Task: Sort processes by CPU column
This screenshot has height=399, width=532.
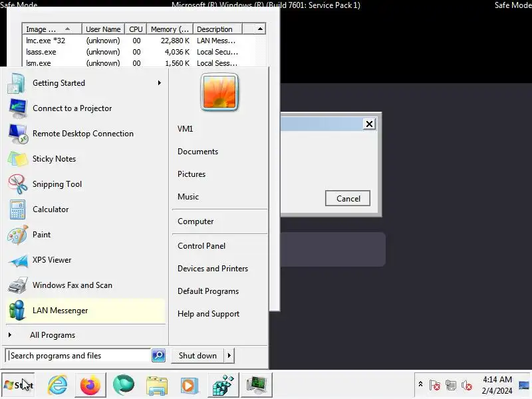Action: pyautogui.click(x=136, y=29)
